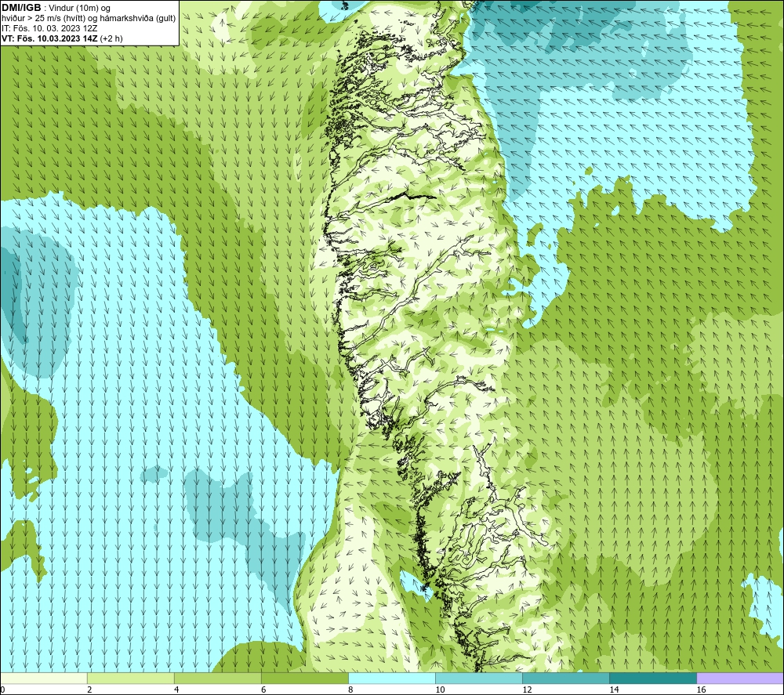Click the olive green 6-8 m/s legend swatch
The image size is (784, 695).
point(304,679)
